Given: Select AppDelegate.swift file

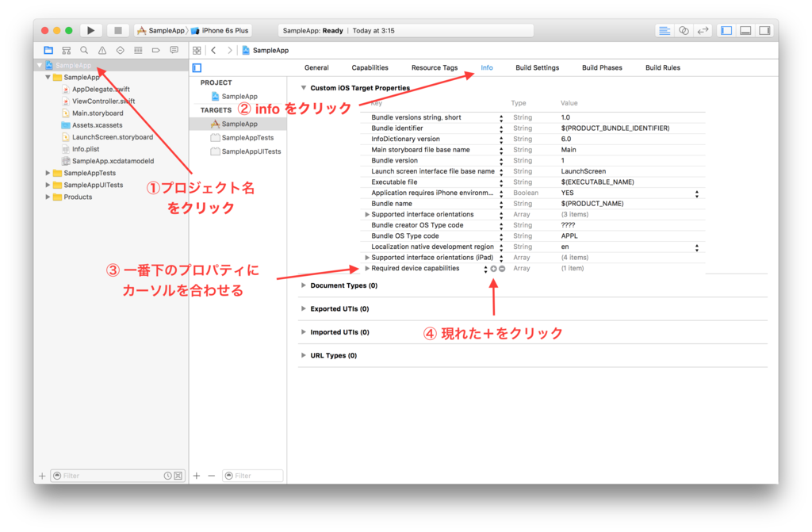Looking at the screenshot, I should (x=101, y=89).
